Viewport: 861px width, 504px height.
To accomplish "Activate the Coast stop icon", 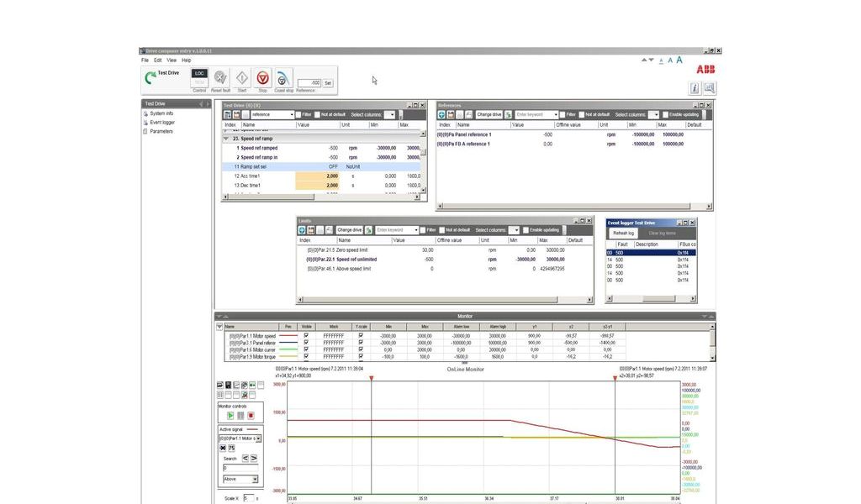I will (283, 78).
